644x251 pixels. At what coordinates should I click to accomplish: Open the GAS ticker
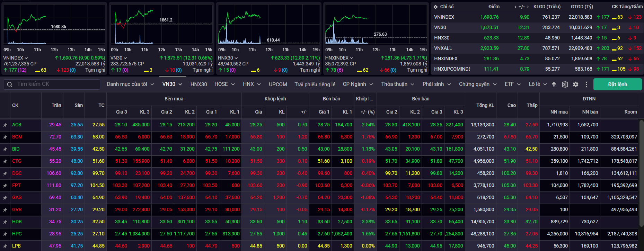(x=17, y=197)
